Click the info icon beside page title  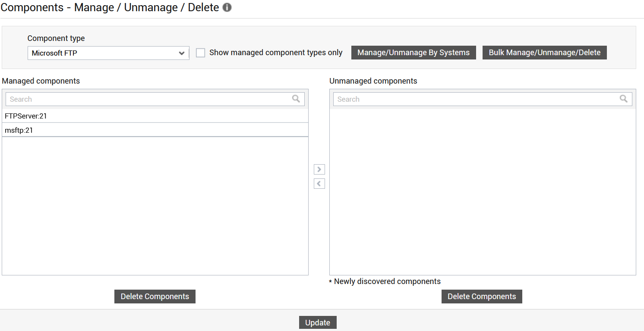(x=227, y=7)
